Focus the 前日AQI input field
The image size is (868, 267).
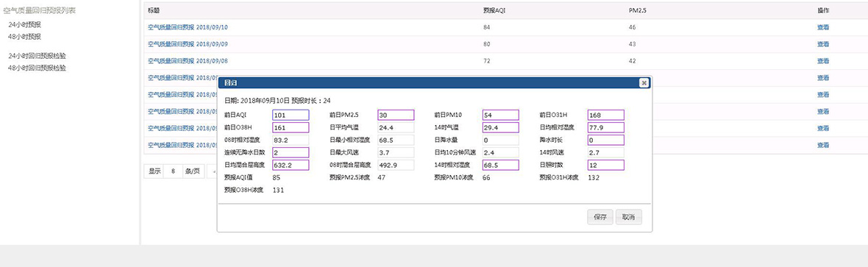[291, 115]
